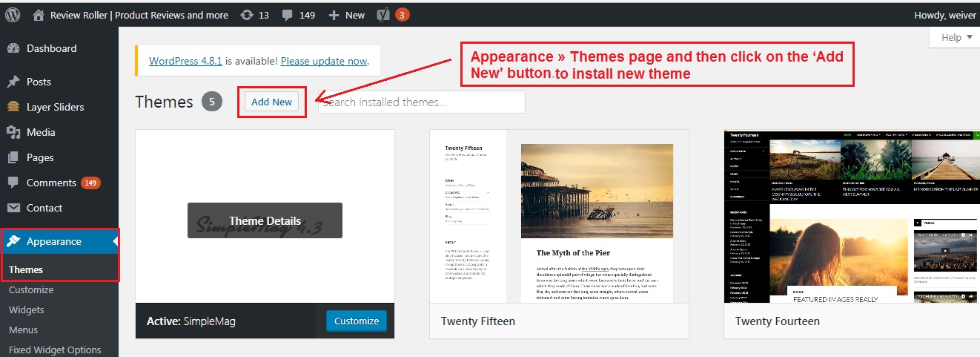This screenshot has width=980, height=357.
Task: Click the Appearance paintbrush icon
Action: click(13, 241)
